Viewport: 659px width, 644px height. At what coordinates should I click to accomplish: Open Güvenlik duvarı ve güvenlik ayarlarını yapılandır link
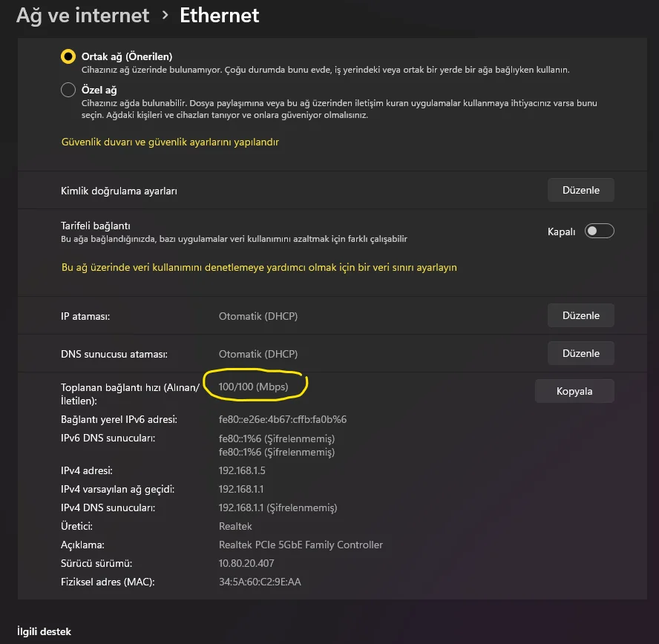[x=170, y=142]
